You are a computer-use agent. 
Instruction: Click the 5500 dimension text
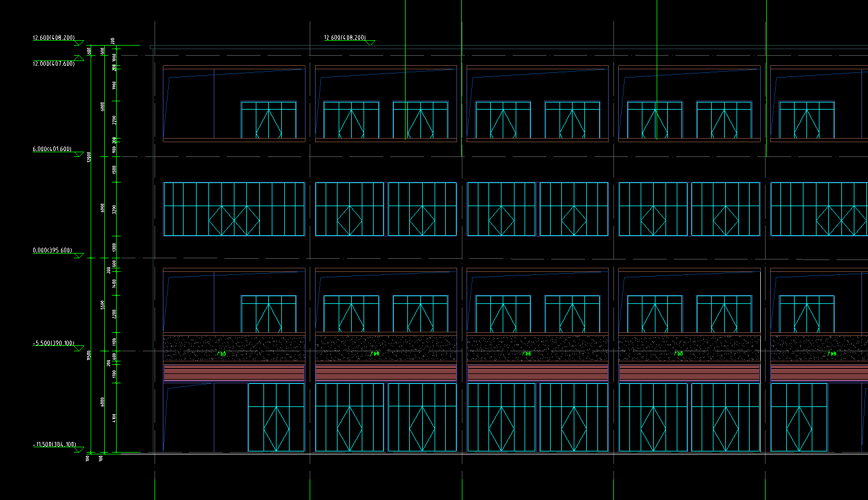click(102, 305)
